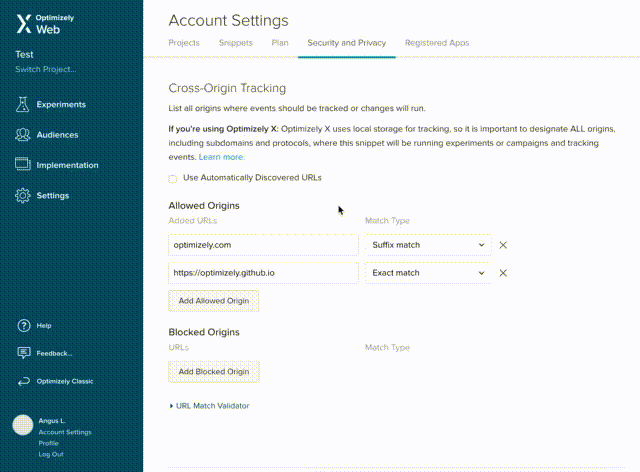The width and height of the screenshot is (640, 472).
Task: Click the Optimizely Classic return arrow icon
Action: tap(24, 381)
